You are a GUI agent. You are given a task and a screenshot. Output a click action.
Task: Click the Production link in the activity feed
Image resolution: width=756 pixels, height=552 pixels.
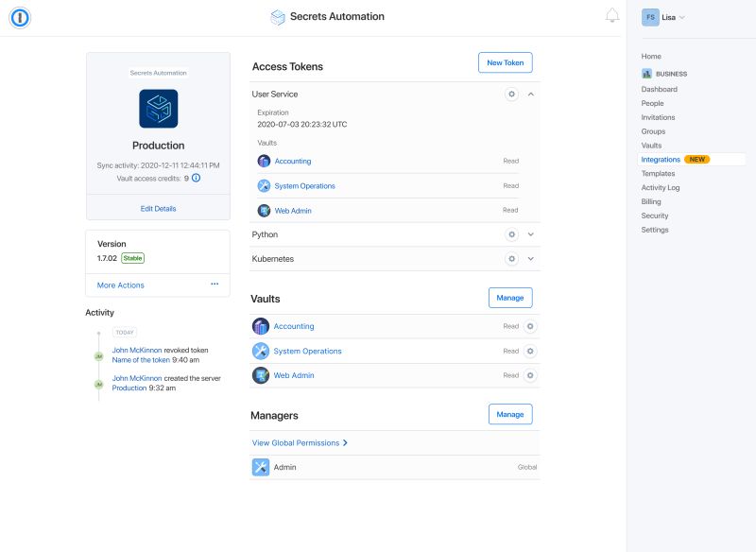click(129, 388)
